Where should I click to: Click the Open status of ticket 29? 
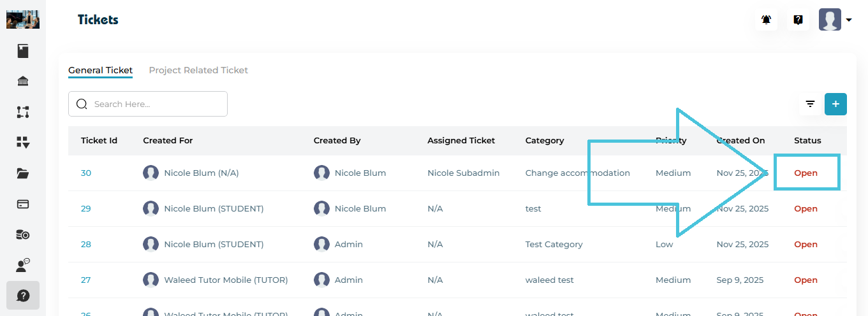(805, 209)
